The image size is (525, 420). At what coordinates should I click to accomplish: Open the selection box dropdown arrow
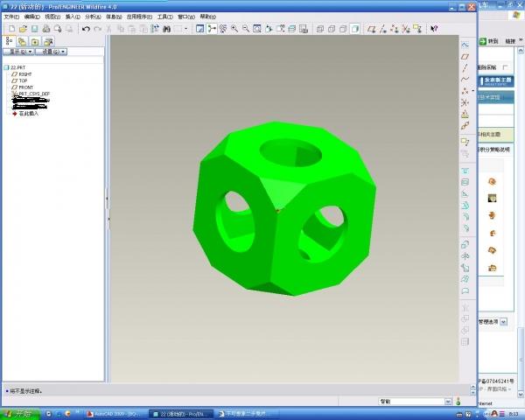(185, 29)
